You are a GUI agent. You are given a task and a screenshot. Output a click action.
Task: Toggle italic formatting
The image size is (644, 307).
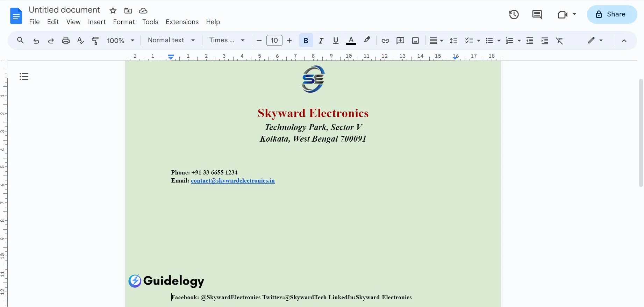click(321, 41)
